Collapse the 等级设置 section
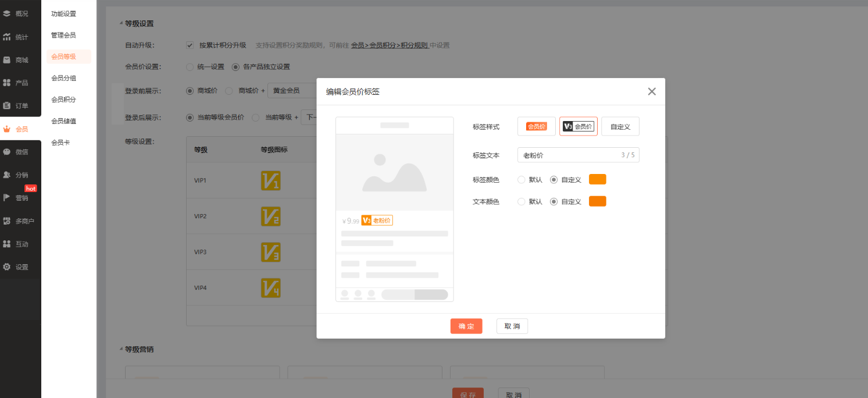 coord(121,23)
